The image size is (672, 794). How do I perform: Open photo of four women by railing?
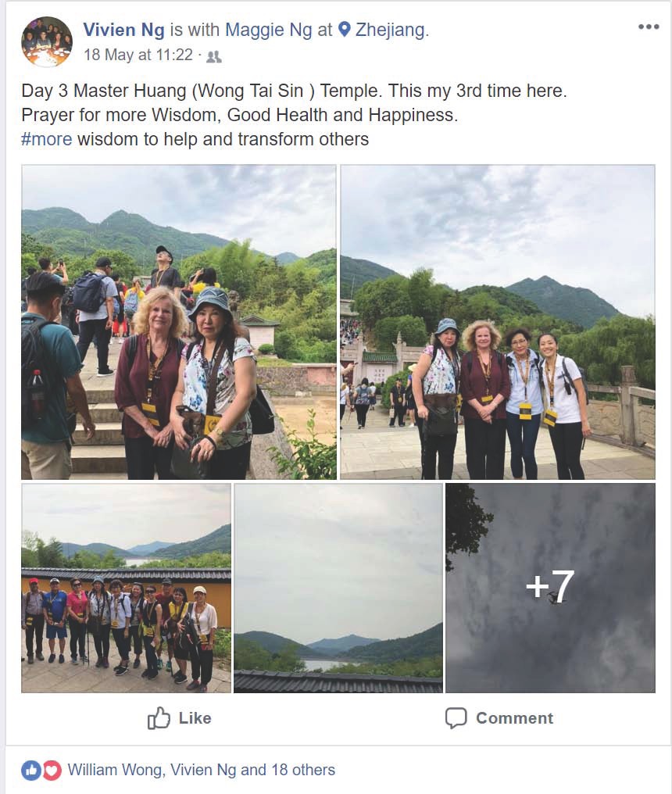click(497, 322)
